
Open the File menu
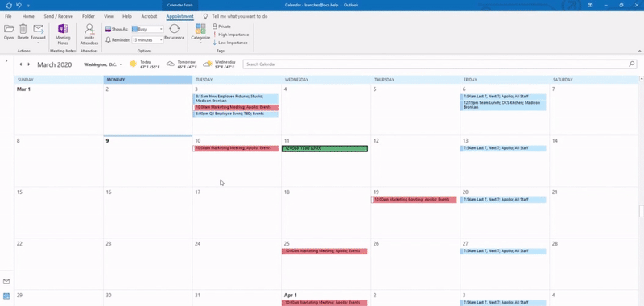[8, 16]
